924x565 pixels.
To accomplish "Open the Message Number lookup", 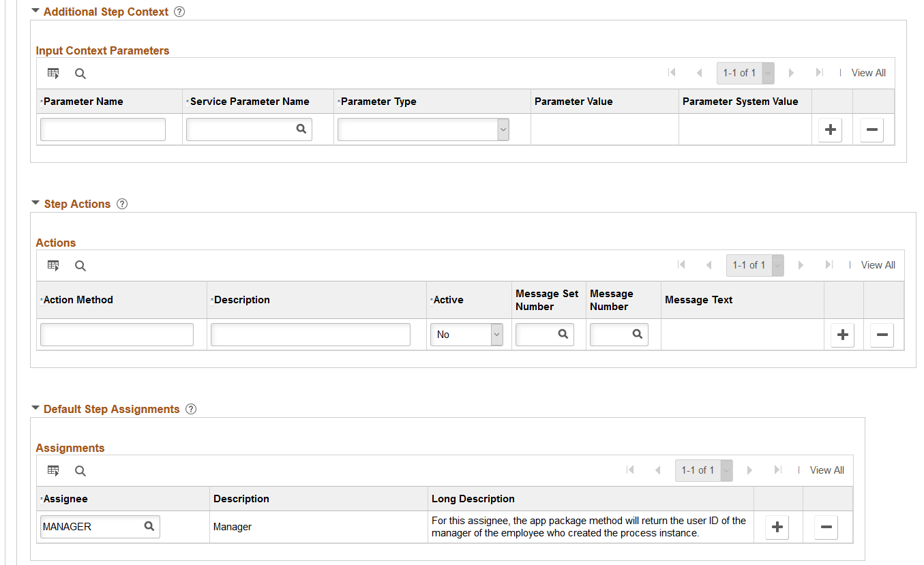I will [x=637, y=334].
